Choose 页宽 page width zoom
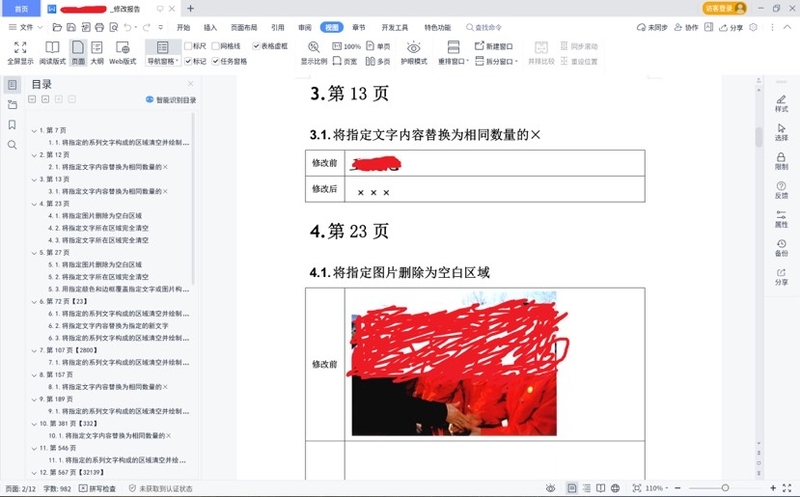 345,61
